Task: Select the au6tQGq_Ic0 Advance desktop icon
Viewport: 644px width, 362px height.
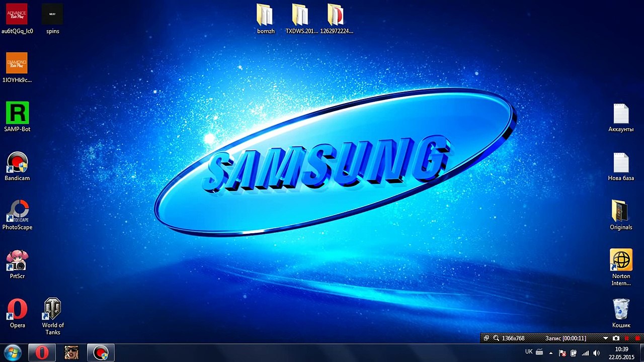Action: click(17, 19)
